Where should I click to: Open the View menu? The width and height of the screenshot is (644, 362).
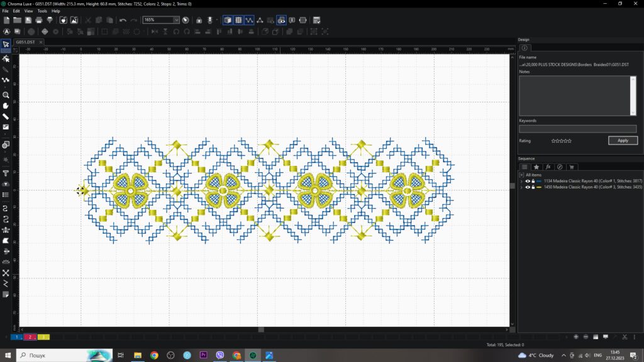(x=28, y=11)
